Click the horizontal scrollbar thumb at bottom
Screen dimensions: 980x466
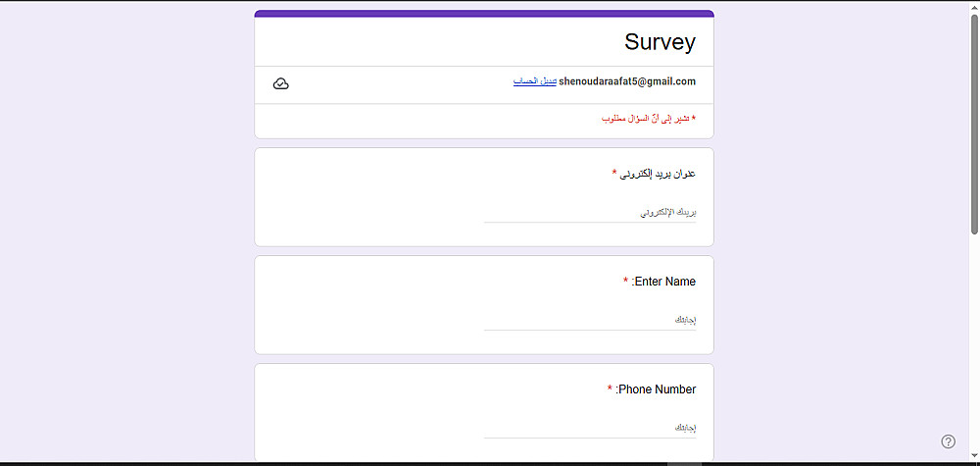click(x=683, y=463)
